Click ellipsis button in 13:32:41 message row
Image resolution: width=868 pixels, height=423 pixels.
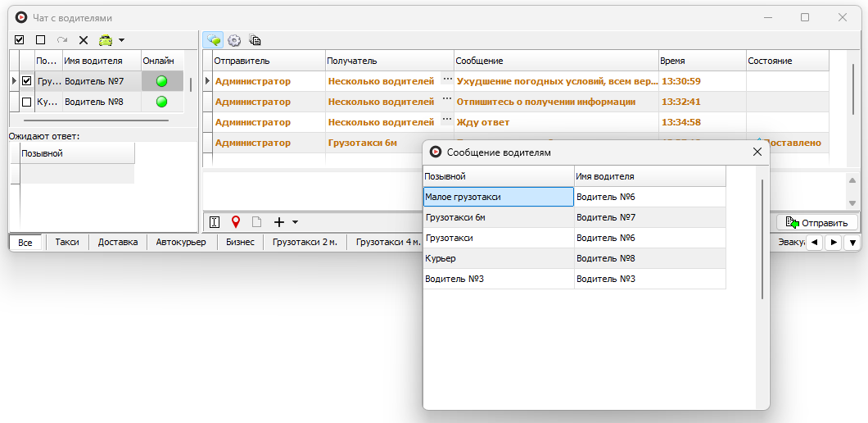click(x=447, y=99)
